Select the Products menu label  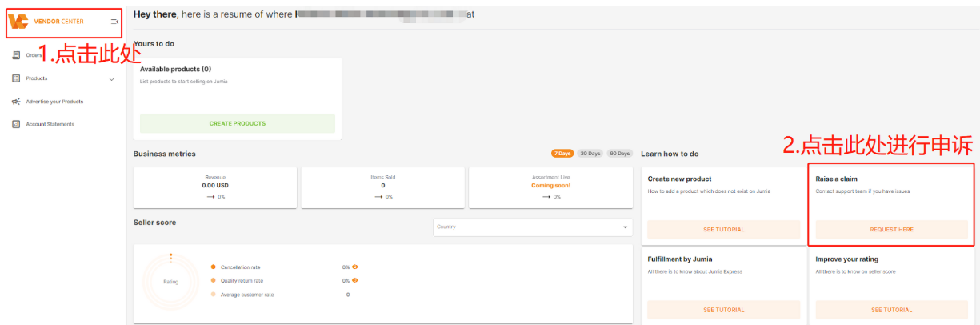[37, 78]
